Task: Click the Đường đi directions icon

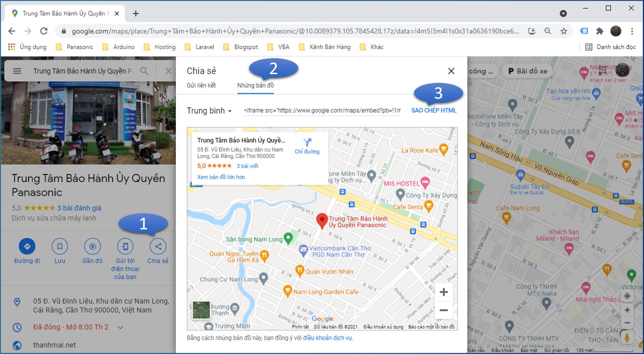Action: point(27,246)
